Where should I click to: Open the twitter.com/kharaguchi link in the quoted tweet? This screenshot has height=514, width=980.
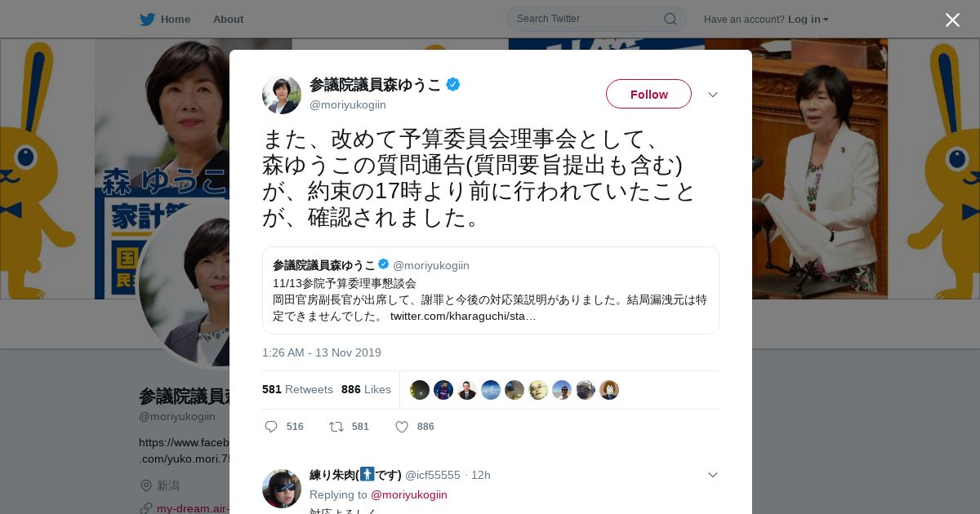pyautogui.click(x=463, y=316)
